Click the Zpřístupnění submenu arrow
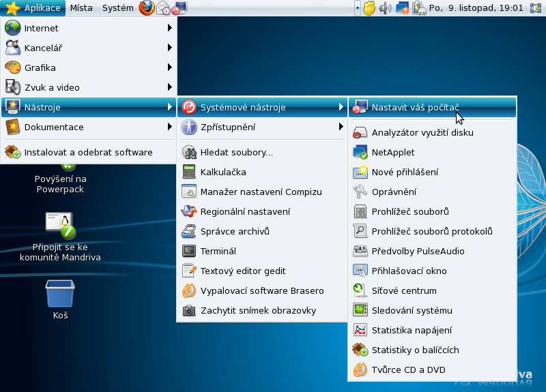 pos(341,127)
